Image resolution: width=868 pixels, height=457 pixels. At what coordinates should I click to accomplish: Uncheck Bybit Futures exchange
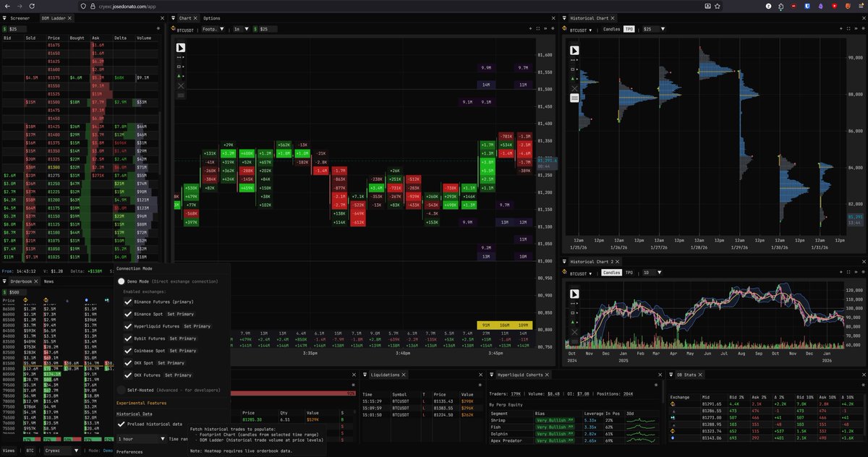point(128,338)
